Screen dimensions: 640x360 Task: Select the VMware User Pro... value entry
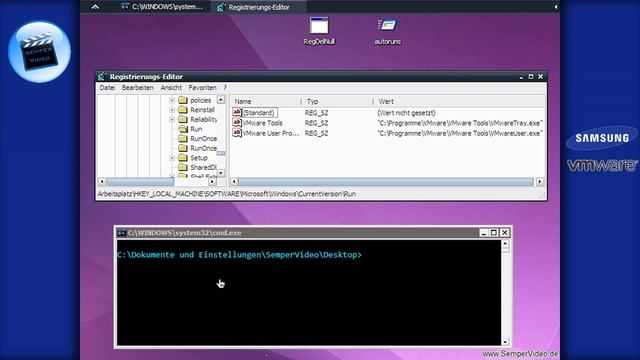[x=271, y=133]
